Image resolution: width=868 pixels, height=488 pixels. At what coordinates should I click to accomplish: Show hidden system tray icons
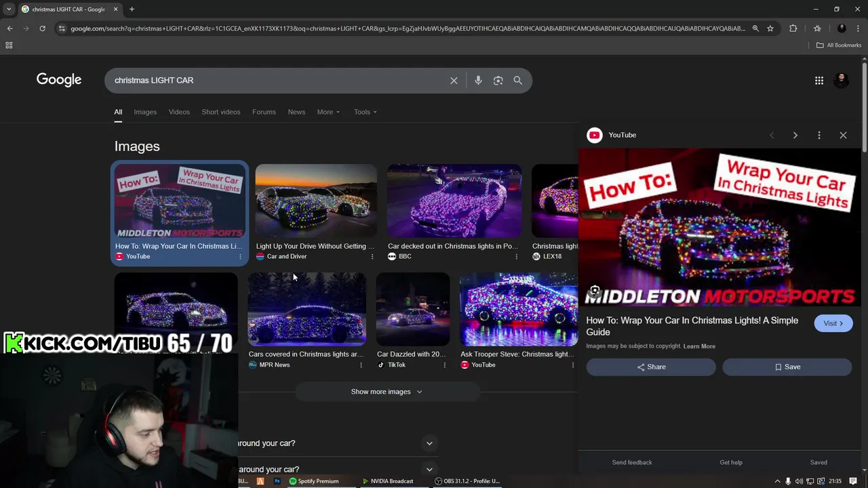(x=778, y=481)
